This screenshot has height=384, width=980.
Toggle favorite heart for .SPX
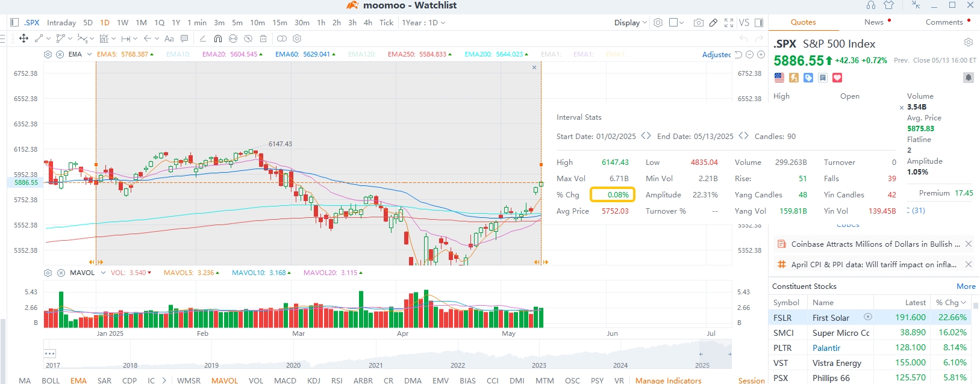(837, 78)
